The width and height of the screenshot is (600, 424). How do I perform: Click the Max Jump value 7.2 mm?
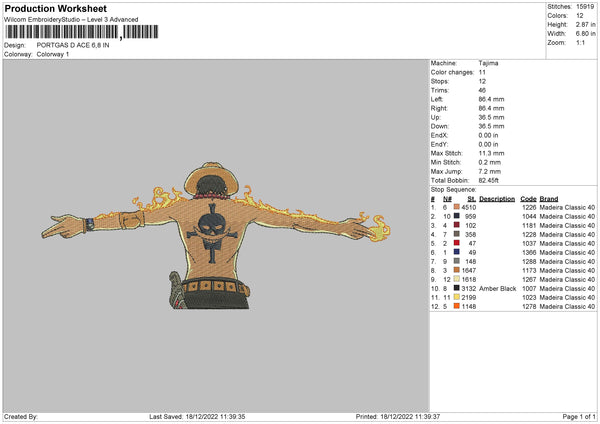pyautogui.click(x=489, y=171)
